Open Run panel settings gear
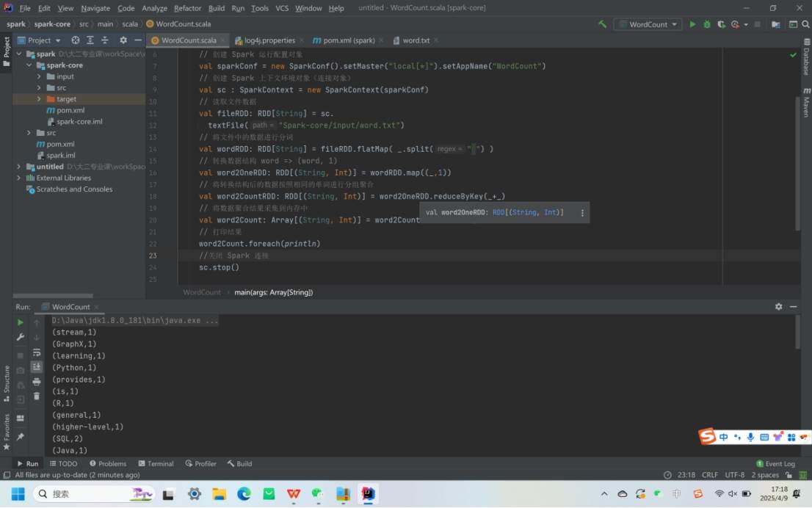Image resolution: width=812 pixels, height=508 pixels. 778,307
